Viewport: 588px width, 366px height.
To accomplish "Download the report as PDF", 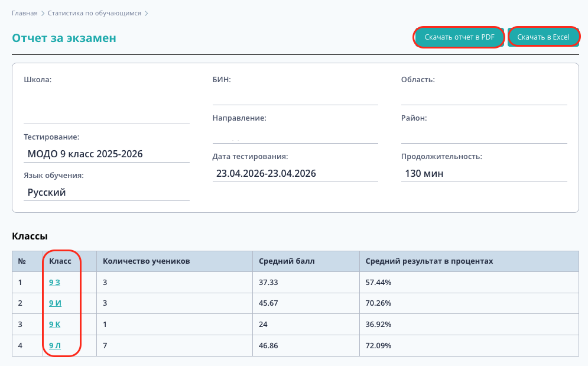I will (459, 37).
